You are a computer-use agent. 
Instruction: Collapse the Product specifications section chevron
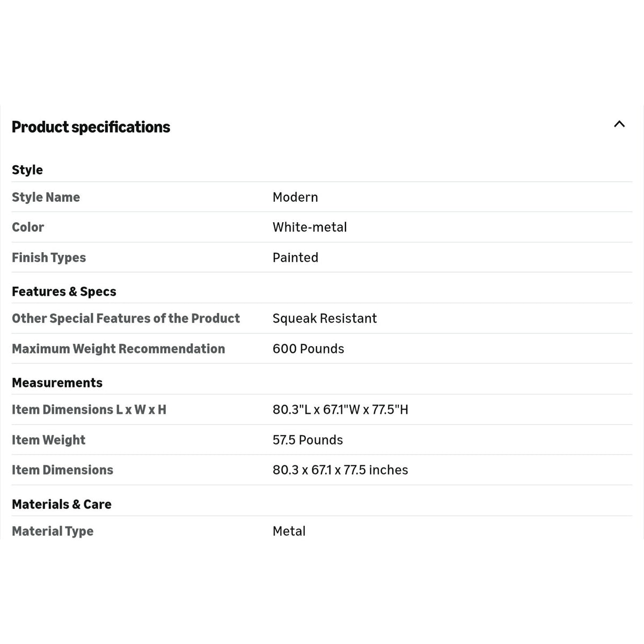pos(619,124)
